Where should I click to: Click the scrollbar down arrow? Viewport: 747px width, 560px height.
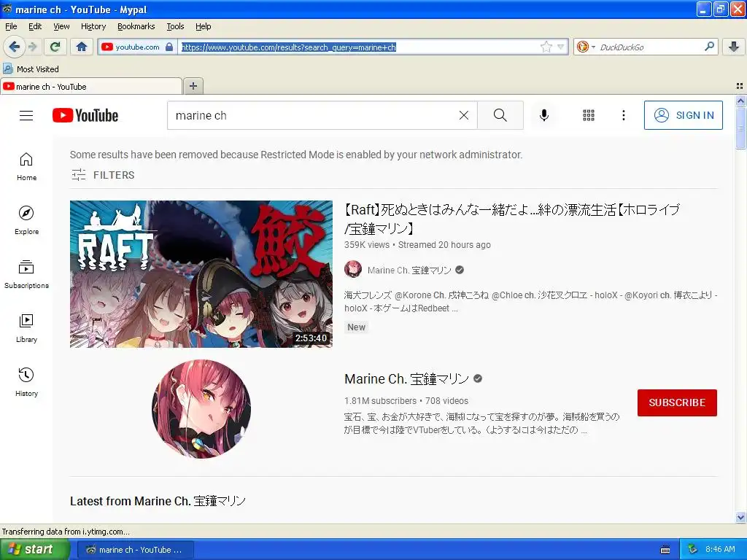[x=740, y=517]
